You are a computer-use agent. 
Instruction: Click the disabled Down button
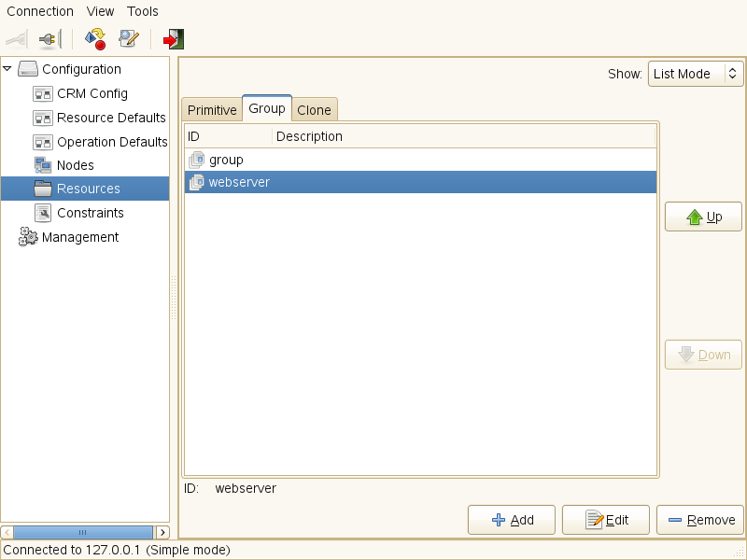703,355
